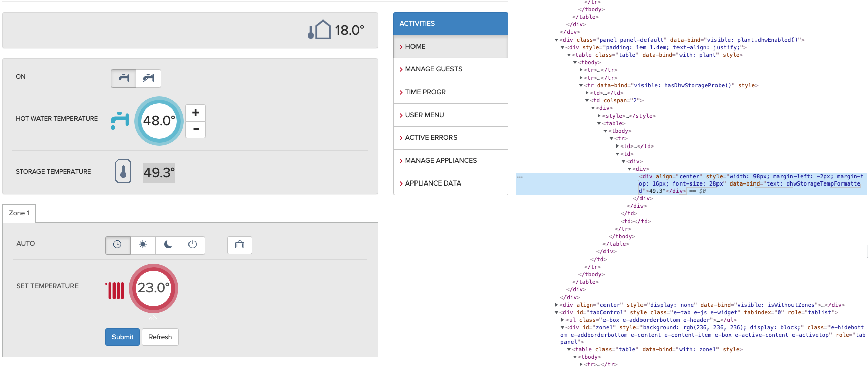Screen dimensions: 868x367
Task: Open the Zone 1 tab
Action: click(x=19, y=213)
